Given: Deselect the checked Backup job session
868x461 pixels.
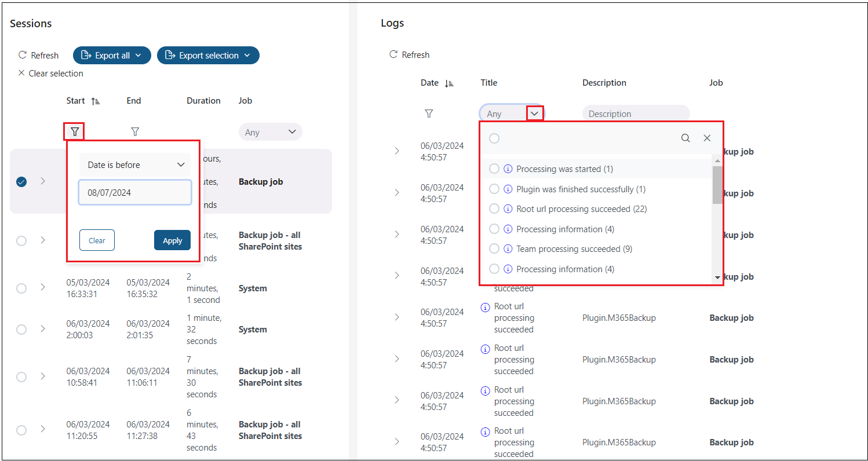Looking at the screenshot, I should (x=21, y=182).
